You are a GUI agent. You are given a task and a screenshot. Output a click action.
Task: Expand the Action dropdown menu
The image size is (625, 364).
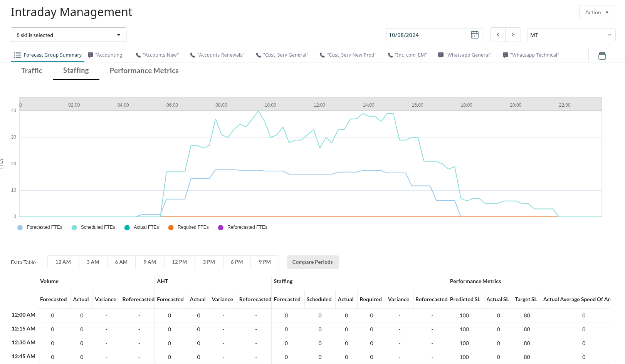[596, 12]
